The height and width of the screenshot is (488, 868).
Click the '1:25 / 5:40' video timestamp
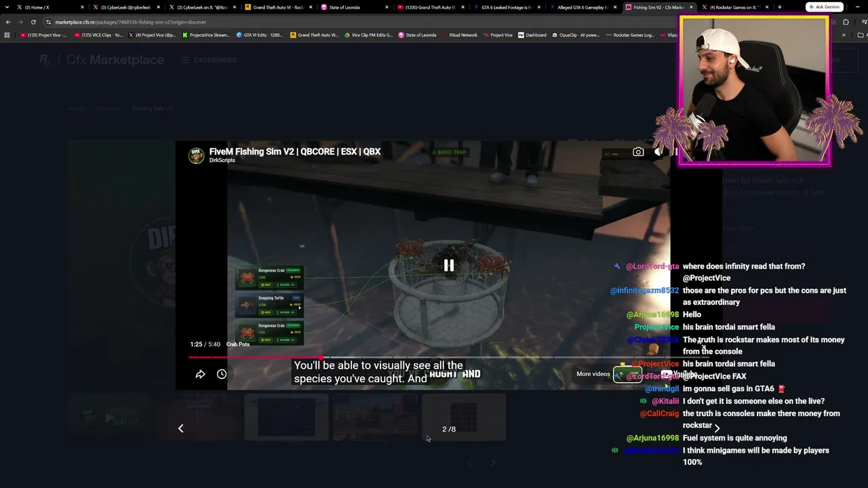[x=205, y=344]
